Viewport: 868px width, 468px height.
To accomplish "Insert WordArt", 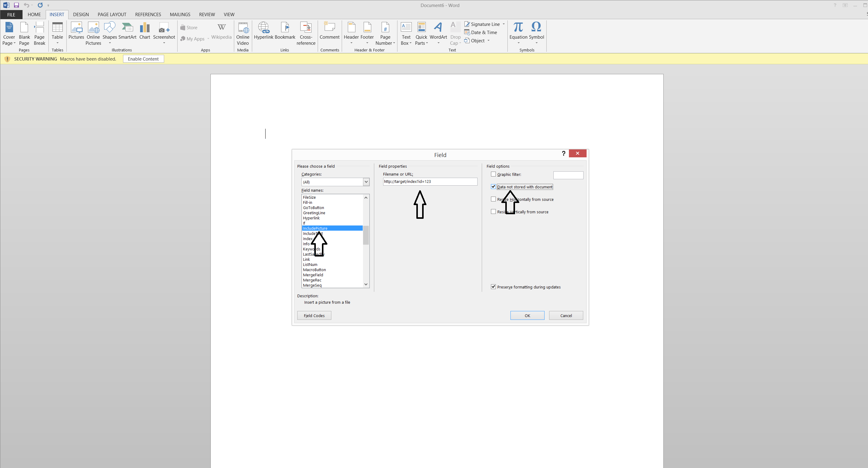I will (438, 33).
